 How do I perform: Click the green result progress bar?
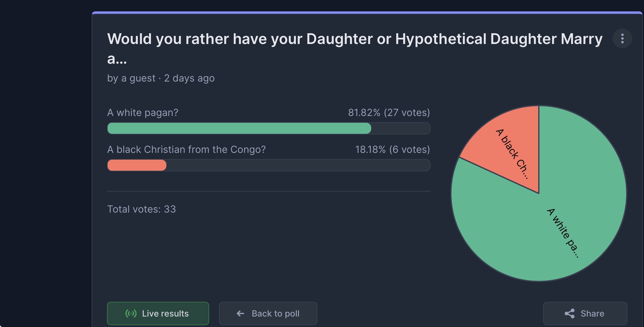239,128
